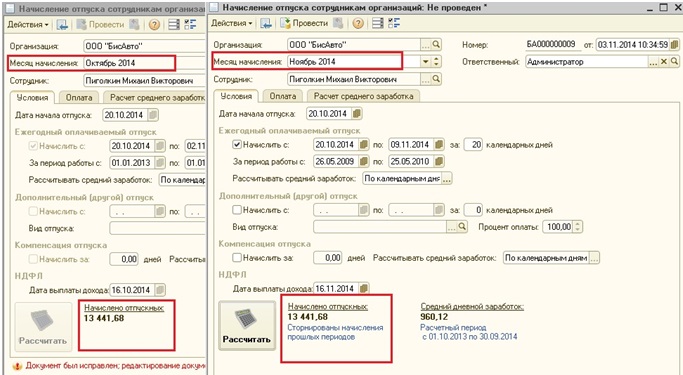Image resolution: width=683 pixels, height=375 pixels.
Task: Click the ellipsis select button for Сотрудник, right window
Action: point(426,79)
